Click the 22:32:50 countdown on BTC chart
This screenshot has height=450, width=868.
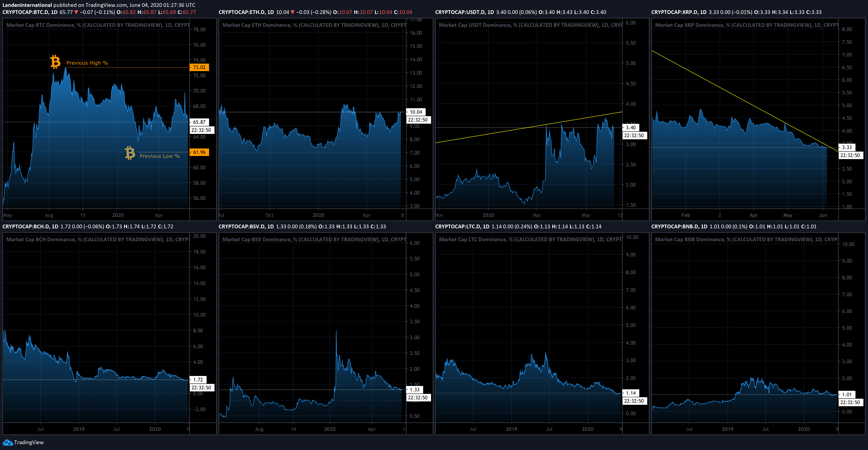pos(202,130)
